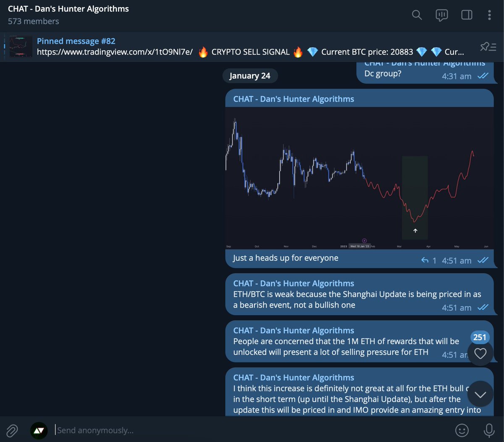Open search in chat header
Screen dimensions: 504x442
click(417, 15)
